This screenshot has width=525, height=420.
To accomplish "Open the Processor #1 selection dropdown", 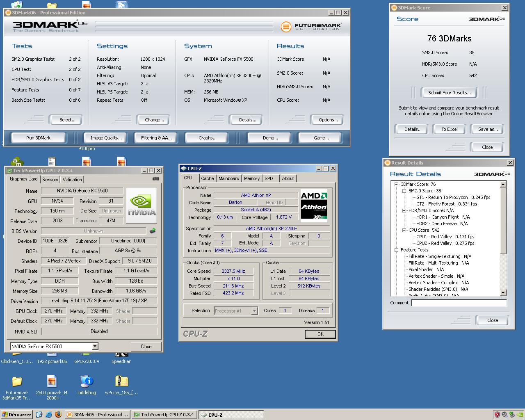I will coord(254,311).
